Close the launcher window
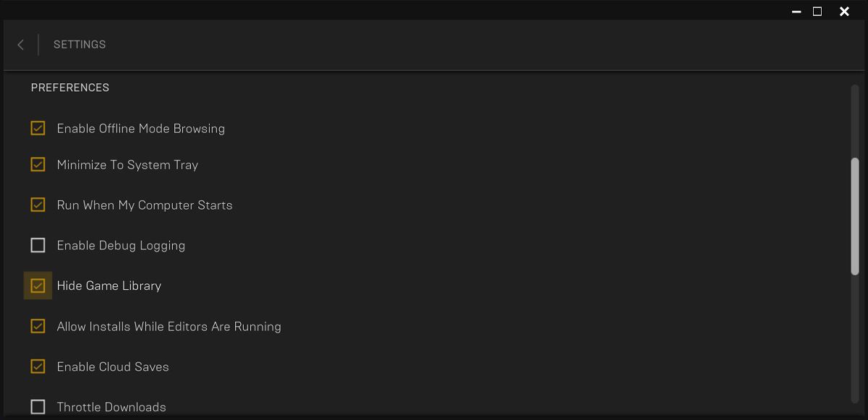The image size is (868, 420). [x=844, y=12]
